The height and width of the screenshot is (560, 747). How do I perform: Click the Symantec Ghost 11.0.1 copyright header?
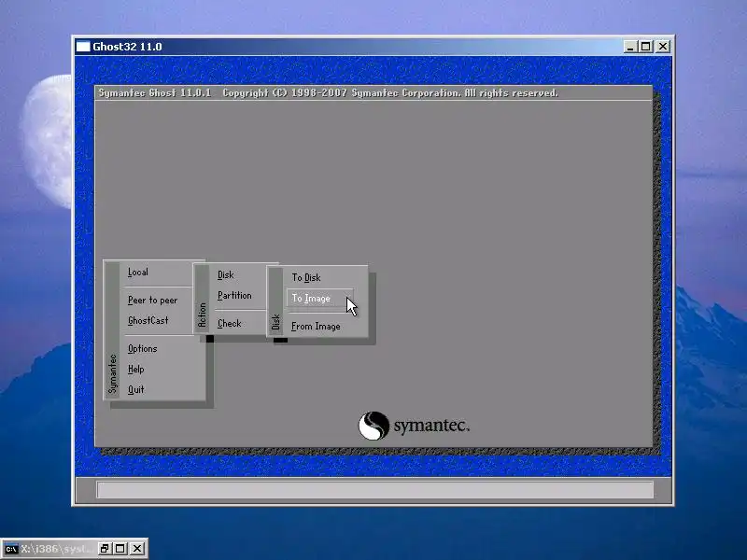(329, 92)
